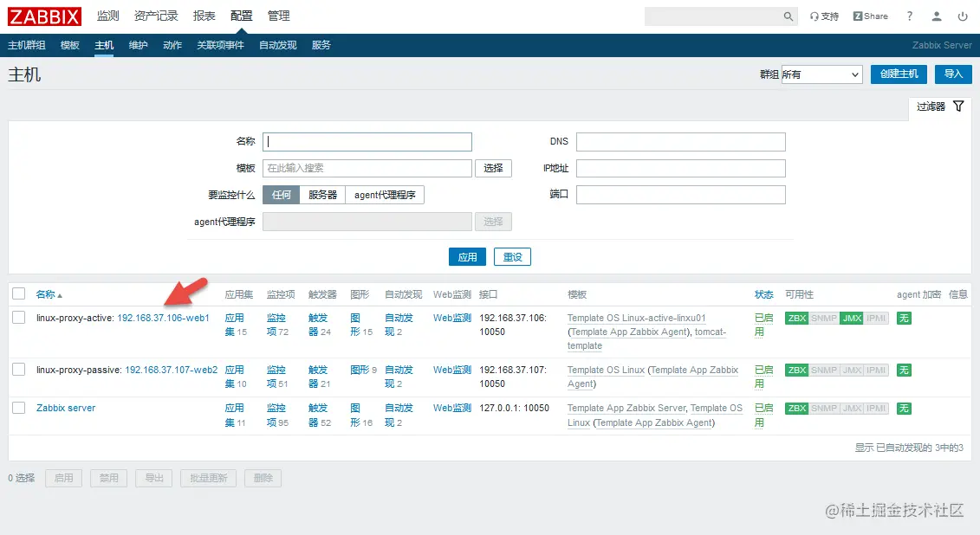This screenshot has width=980, height=535.
Task: Open host 192.168.37.107-web2
Action: click(172, 370)
